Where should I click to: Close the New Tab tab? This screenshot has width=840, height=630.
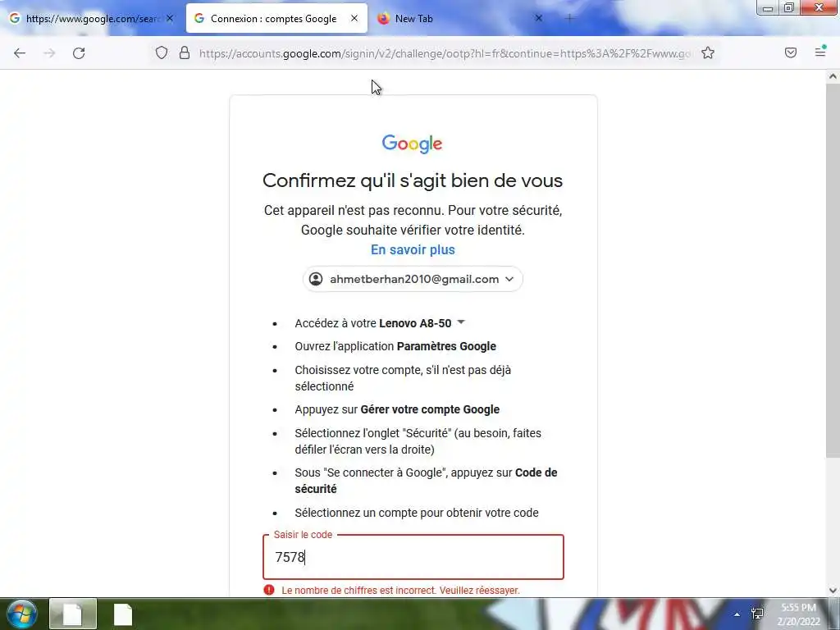coord(539,18)
